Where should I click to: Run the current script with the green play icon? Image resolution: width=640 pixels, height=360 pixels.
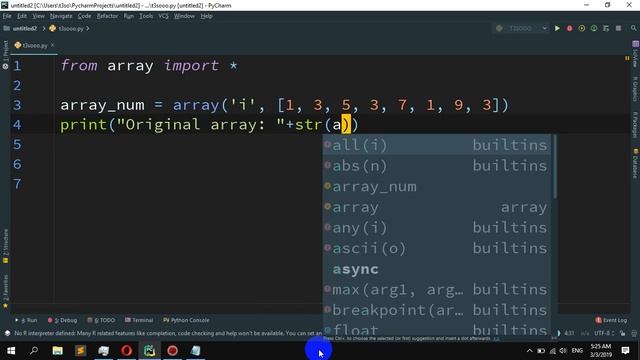pyautogui.click(x=557, y=29)
